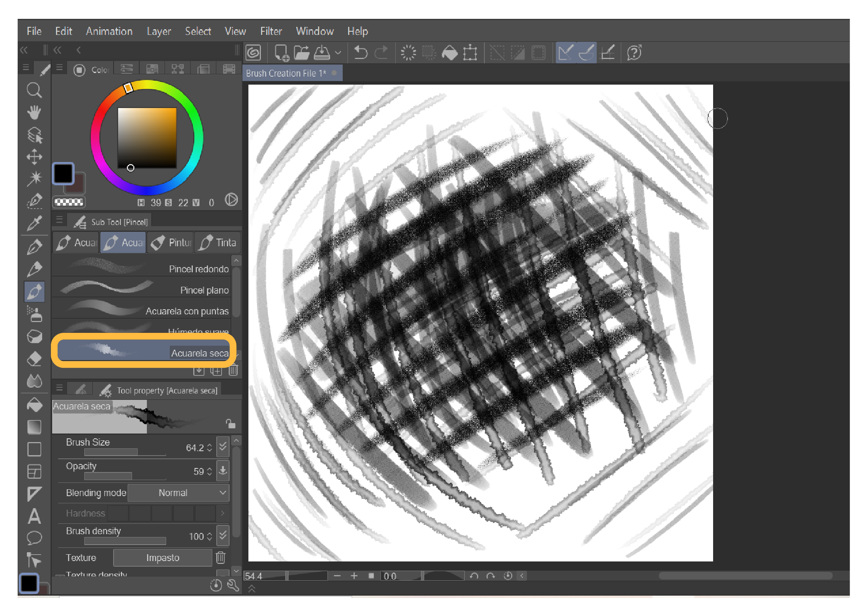Click the Undo arrow in command bar

point(361,53)
